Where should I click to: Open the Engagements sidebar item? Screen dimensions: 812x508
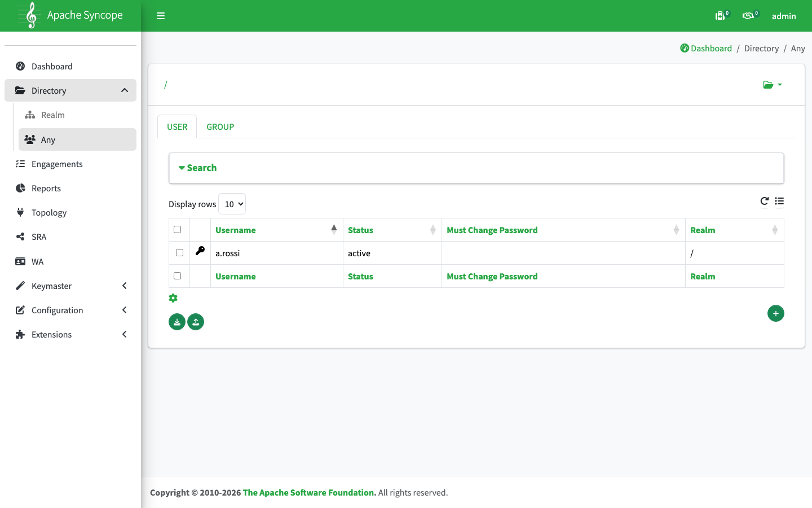pos(70,164)
